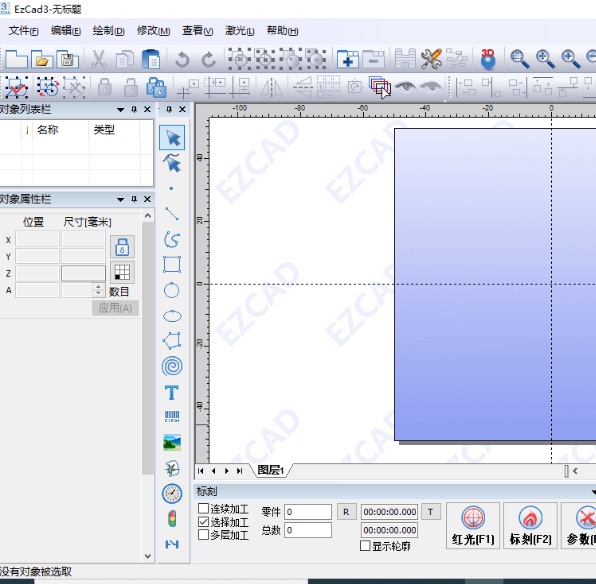Screen dimensions: 596x584
Task: Toggle the size ratio lock button
Action: coord(122,246)
